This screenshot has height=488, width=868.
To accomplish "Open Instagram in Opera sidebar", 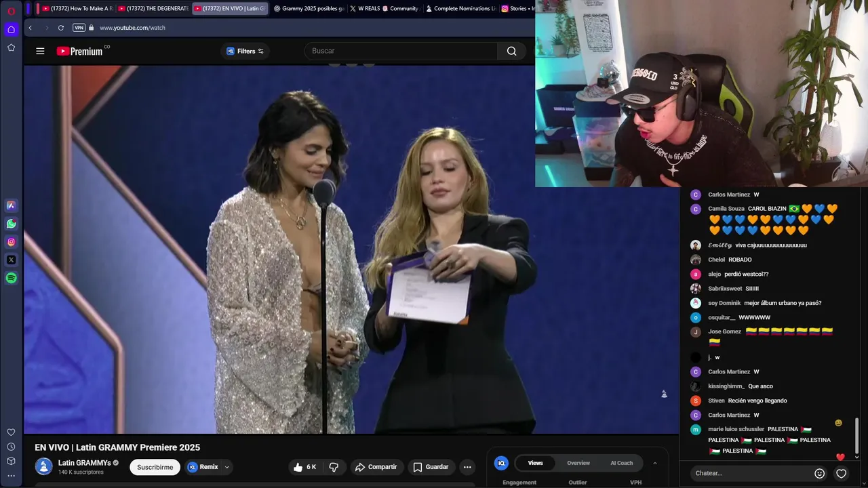I will pyautogui.click(x=11, y=242).
